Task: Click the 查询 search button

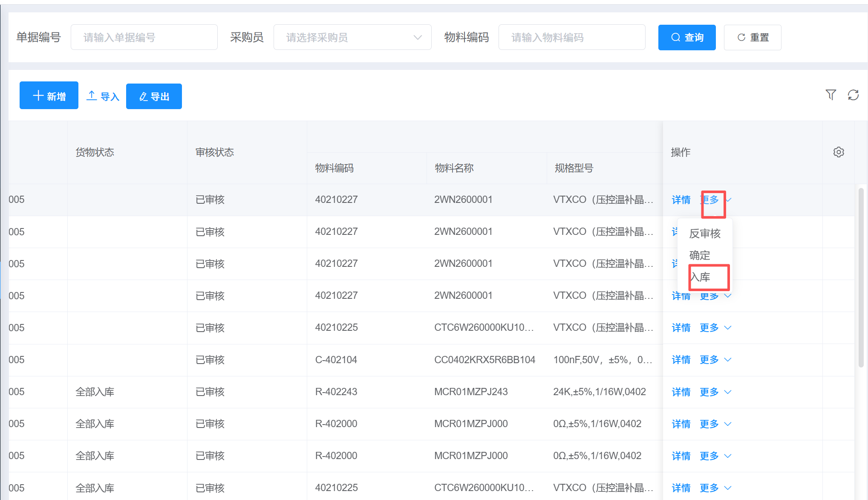Action: pyautogui.click(x=686, y=38)
